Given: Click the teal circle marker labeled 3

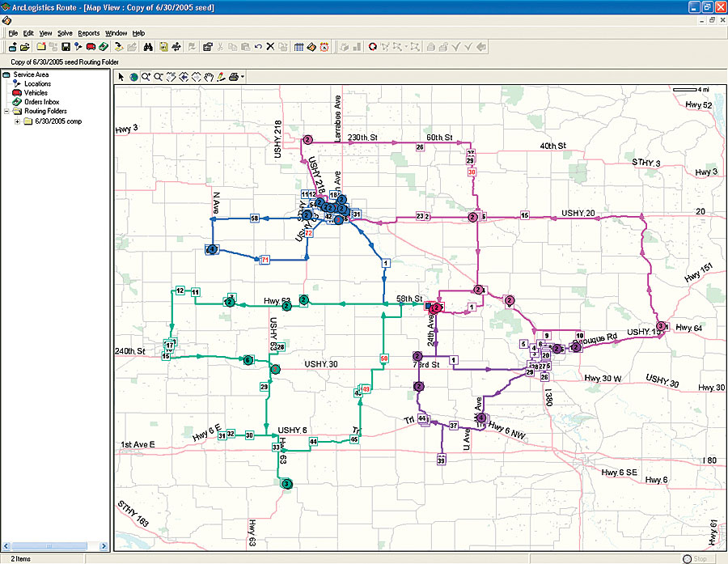Looking at the screenshot, I should coord(287,484).
